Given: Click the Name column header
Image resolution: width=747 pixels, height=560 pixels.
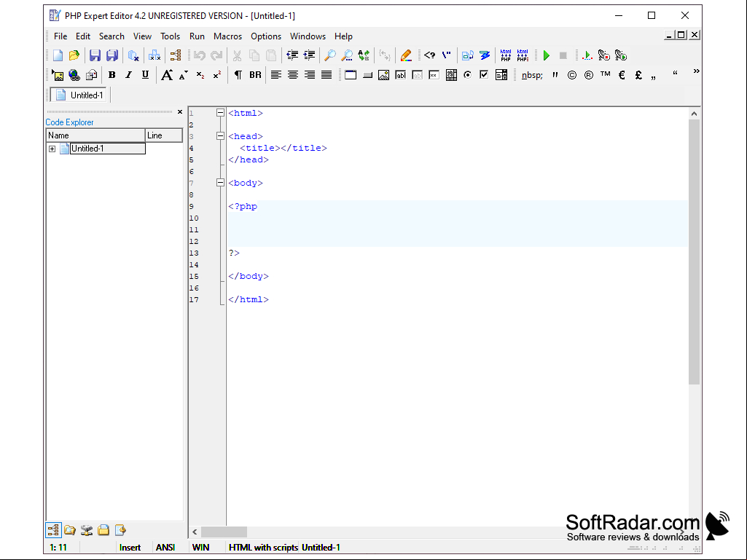Looking at the screenshot, I should click(x=95, y=135).
